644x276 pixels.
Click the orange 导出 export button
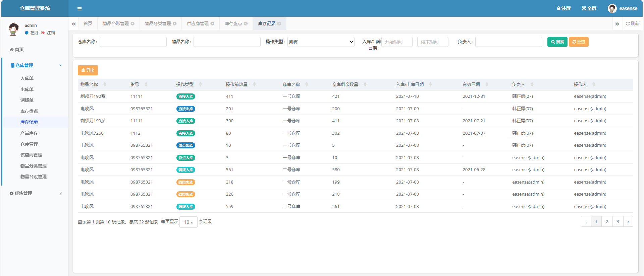[x=88, y=70]
